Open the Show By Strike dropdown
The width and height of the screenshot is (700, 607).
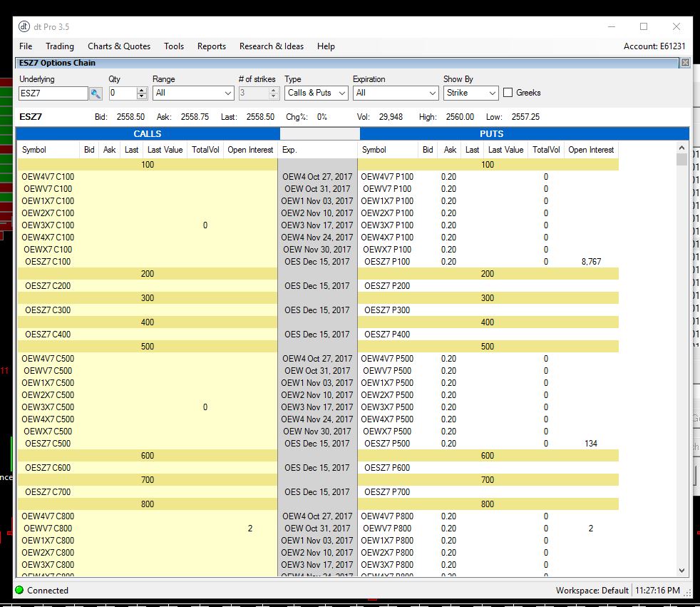pos(470,93)
